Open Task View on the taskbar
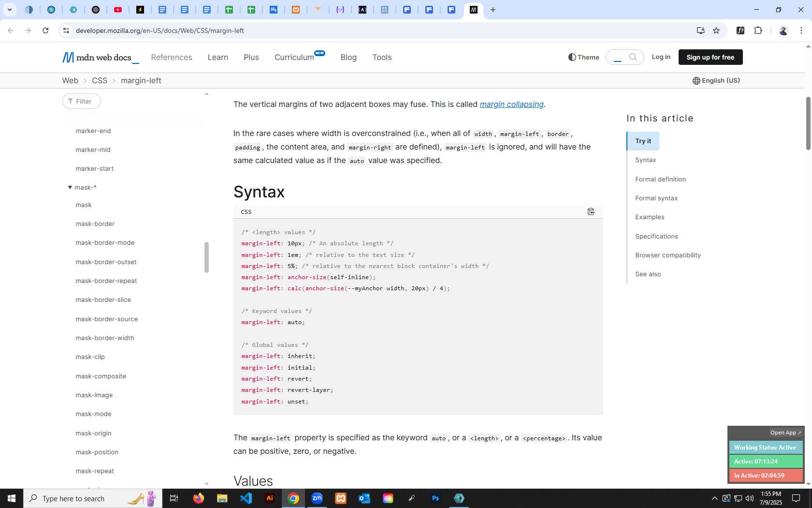The width and height of the screenshot is (812, 508). tap(174, 498)
